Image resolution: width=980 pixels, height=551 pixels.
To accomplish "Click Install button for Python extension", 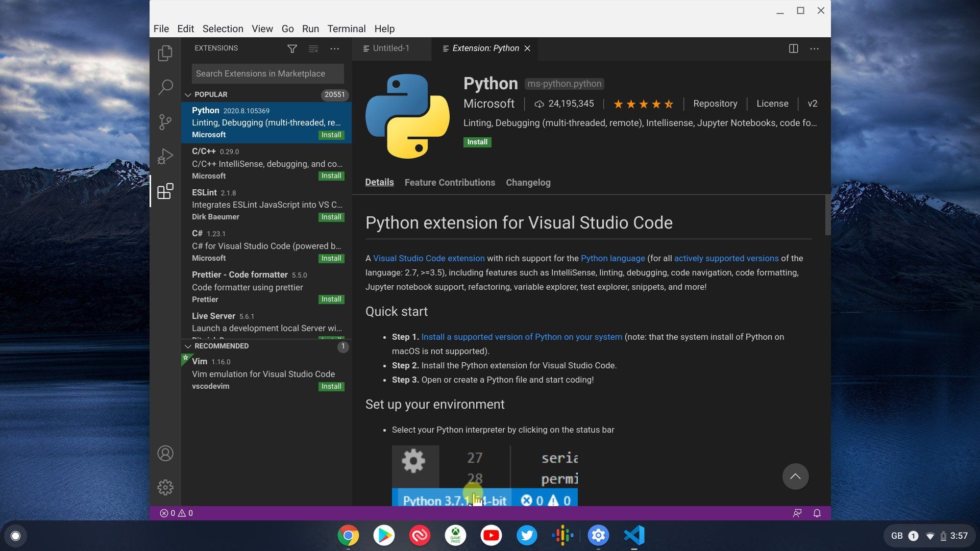I will pos(477,142).
